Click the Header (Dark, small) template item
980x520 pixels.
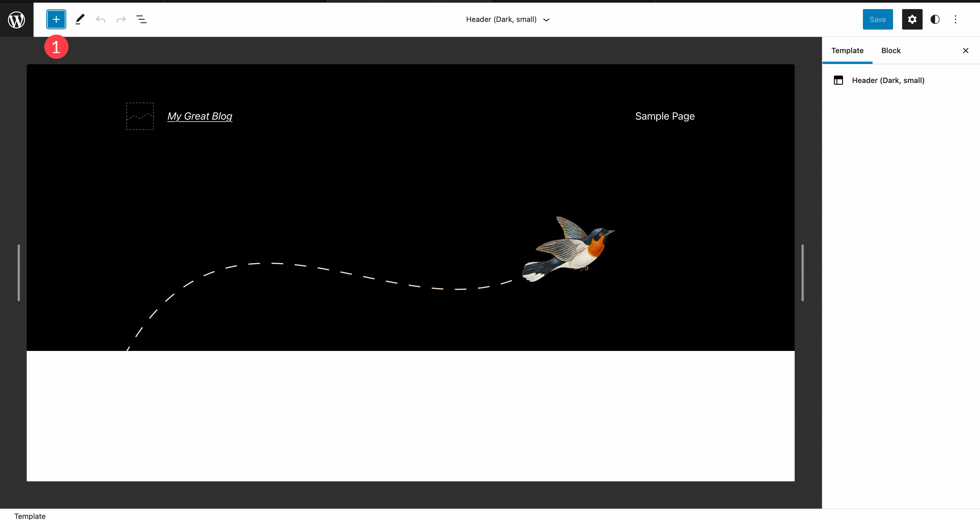click(888, 80)
